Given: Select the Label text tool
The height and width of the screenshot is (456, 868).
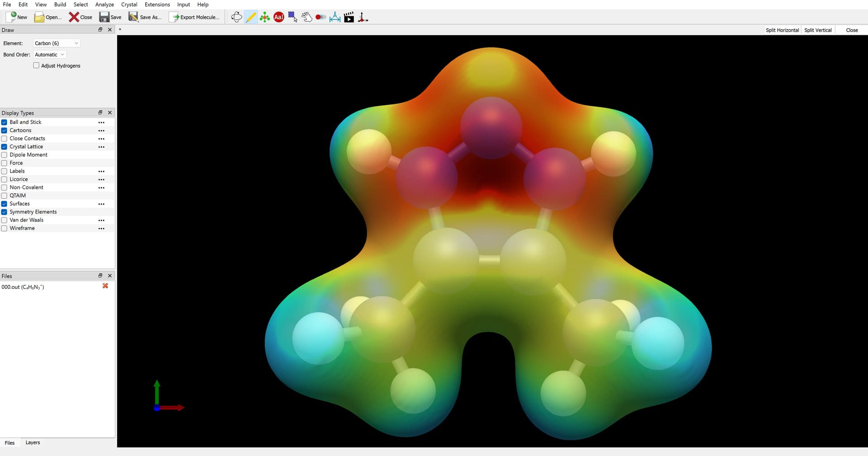Looking at the screenshot, I should click(279, 18).
